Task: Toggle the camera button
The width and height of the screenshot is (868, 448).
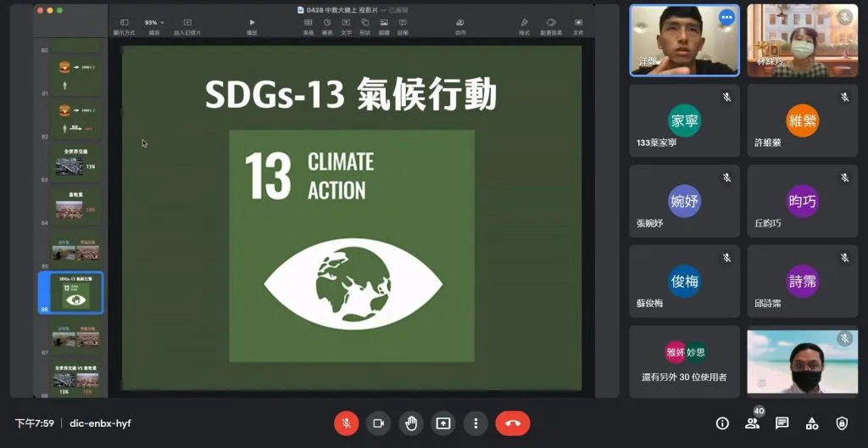Action: pos(378,423)
